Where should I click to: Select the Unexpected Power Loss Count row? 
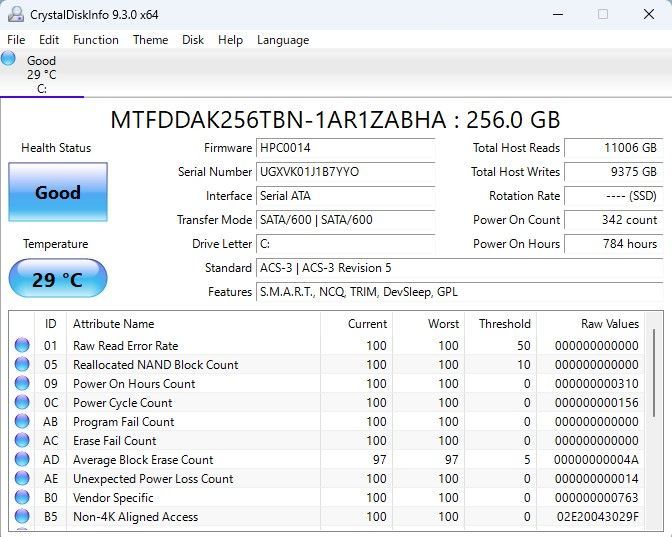[x=327, y=478]
